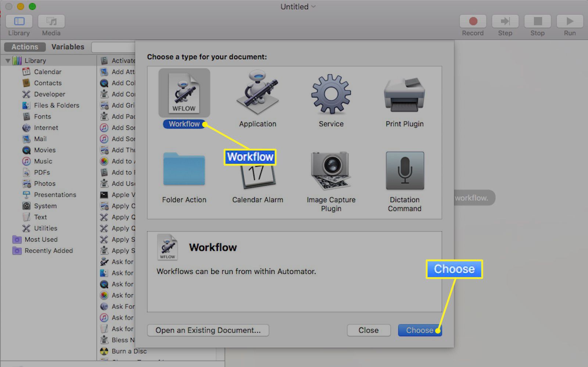
Task: Click the Close button in dialog
Action: point(369,330)
